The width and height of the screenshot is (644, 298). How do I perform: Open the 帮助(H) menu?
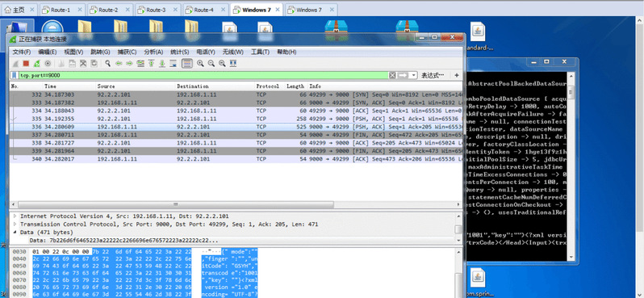[286, 52]
